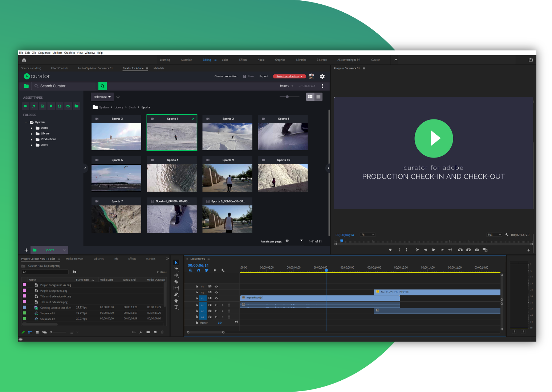The height and width of the screenshot is (392, 552).
Task: Add marker in Program monitor
Action: (x=390, y=250)
